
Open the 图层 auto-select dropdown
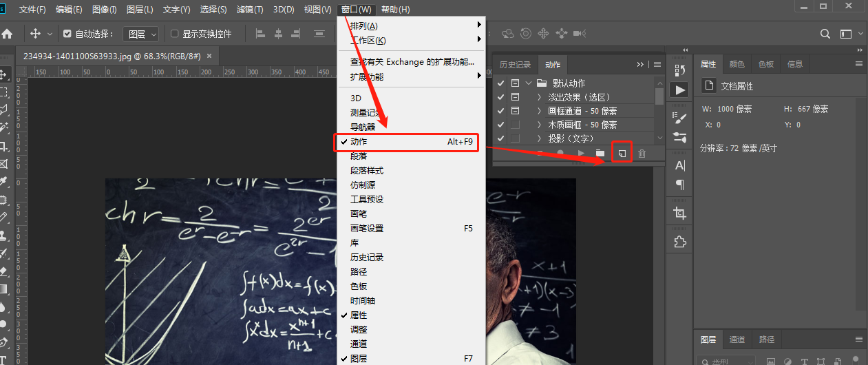[x=140, y=34]
